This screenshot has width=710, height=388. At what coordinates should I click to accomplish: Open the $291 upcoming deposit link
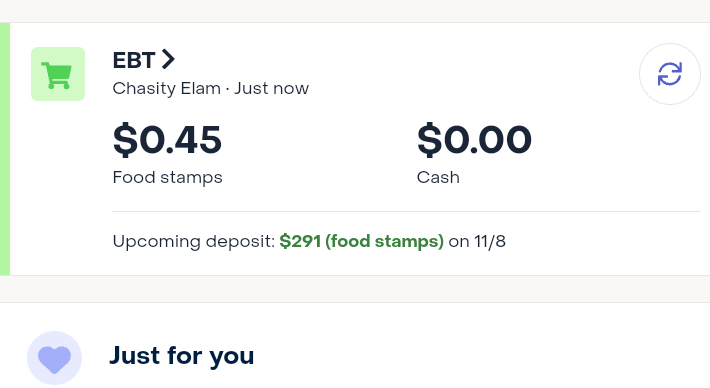[x=361, y=241]
